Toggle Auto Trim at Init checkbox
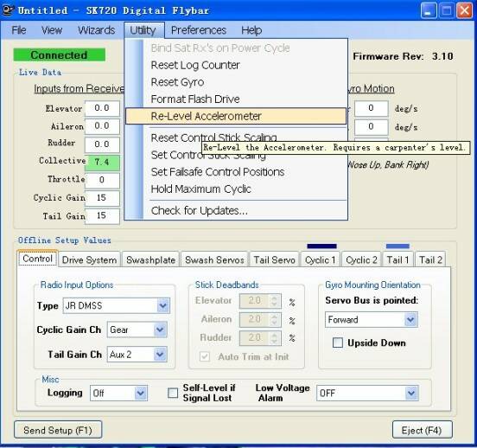The height and width of the screenshot is (448, 477). (205, 356)
